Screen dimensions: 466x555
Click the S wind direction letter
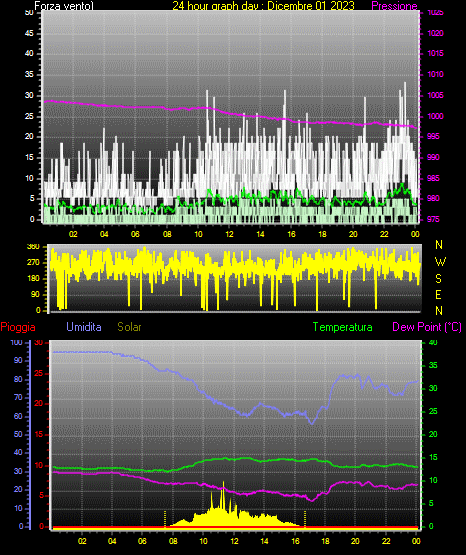(x=438, y=279)
